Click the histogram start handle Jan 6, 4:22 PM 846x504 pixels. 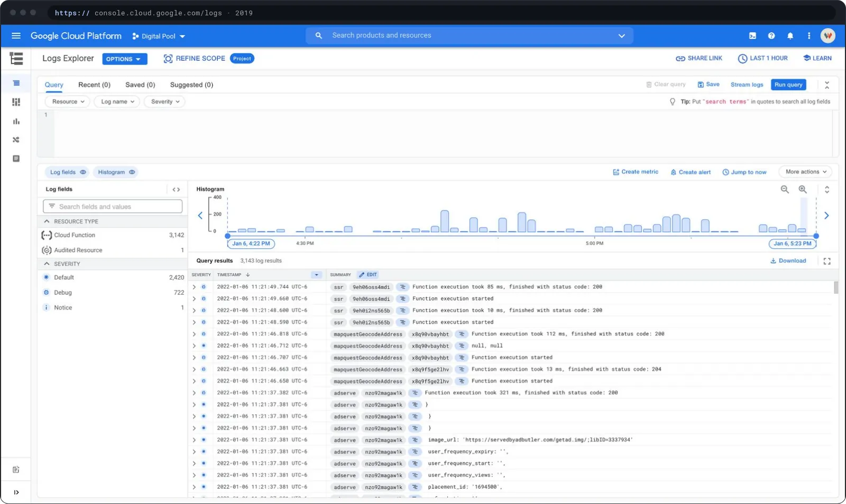pos(251,244)
